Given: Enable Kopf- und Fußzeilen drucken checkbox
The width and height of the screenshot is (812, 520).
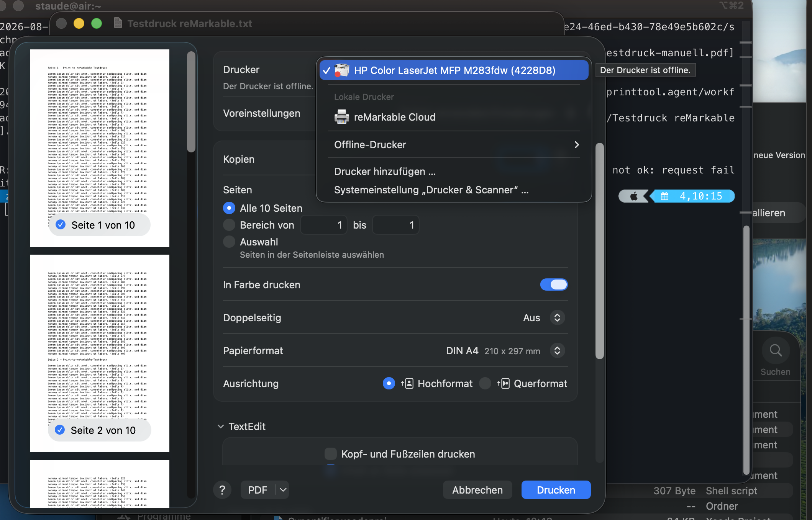Looking at the screenshot, I should (x=331, y=454).
